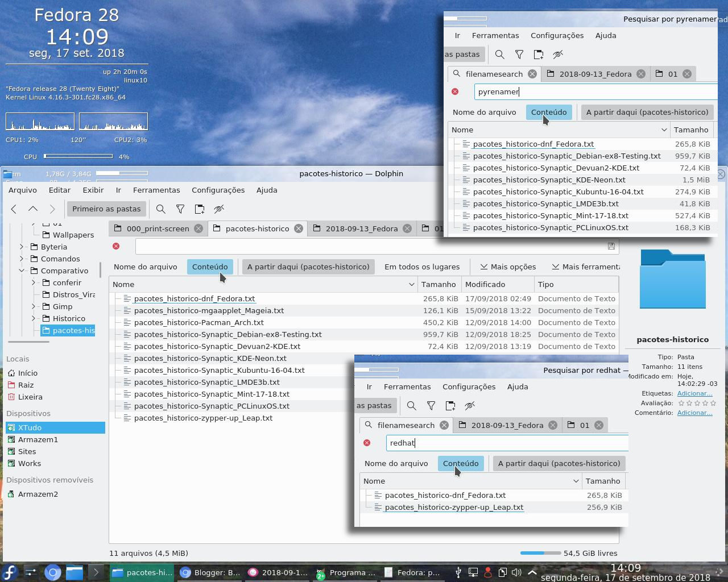The width and height of the screenshot is (728, 582).
Task: Set rating via the Avaliação stars
Action: [697, 403]
